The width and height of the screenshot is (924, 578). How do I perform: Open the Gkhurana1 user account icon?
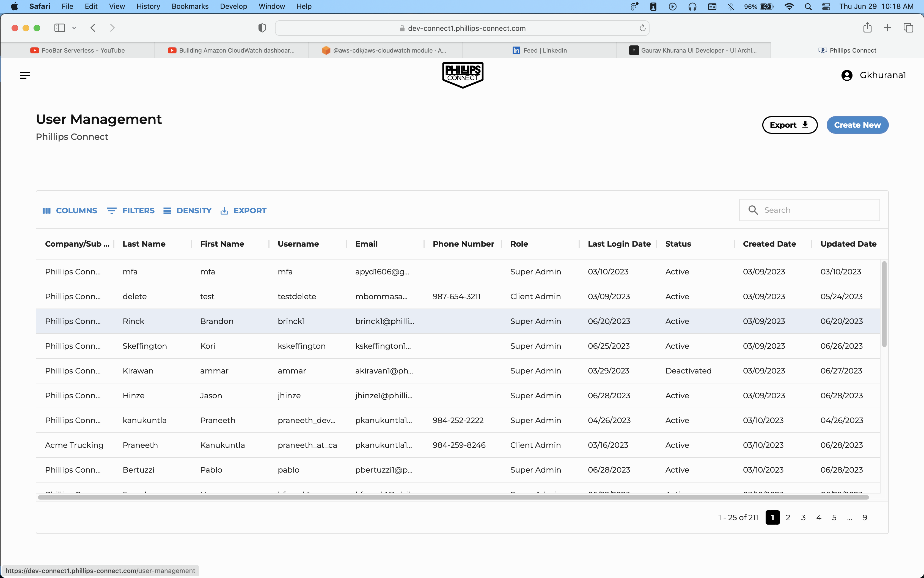tap(846, 75)
